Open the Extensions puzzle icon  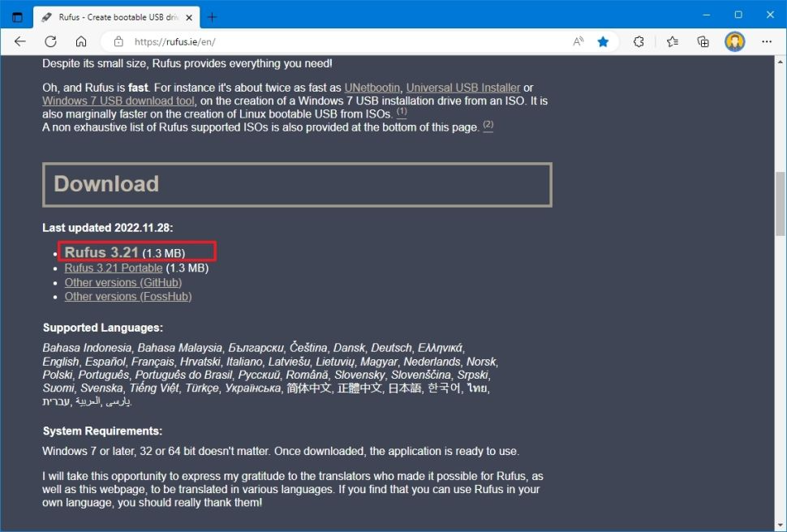[x=639, y=41]
